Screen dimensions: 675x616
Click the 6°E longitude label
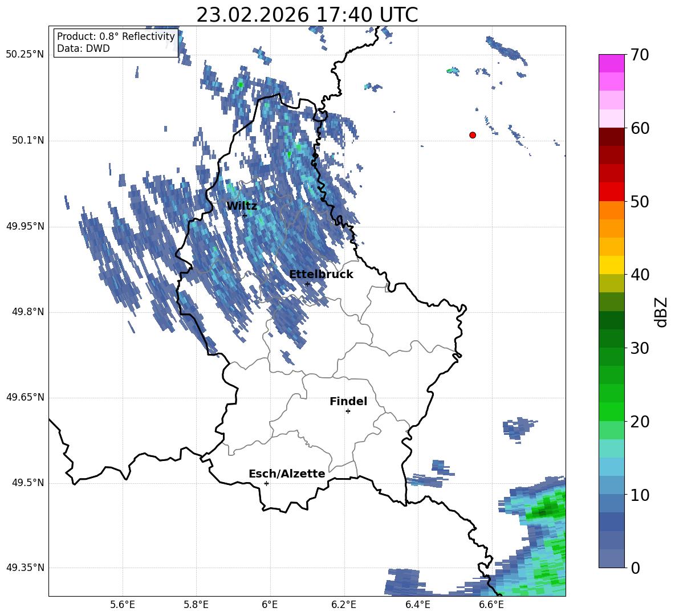click(270, 605)
